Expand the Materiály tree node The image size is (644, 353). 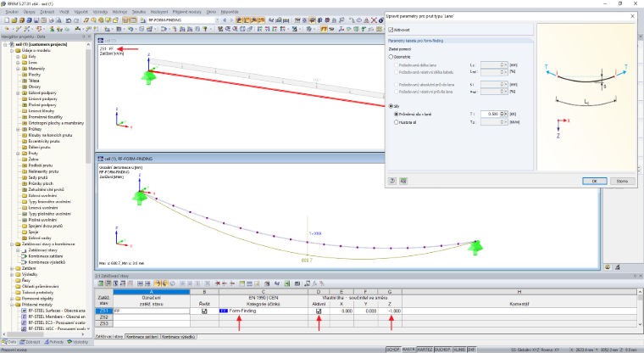pyautogui.click(x=18, y=69)
